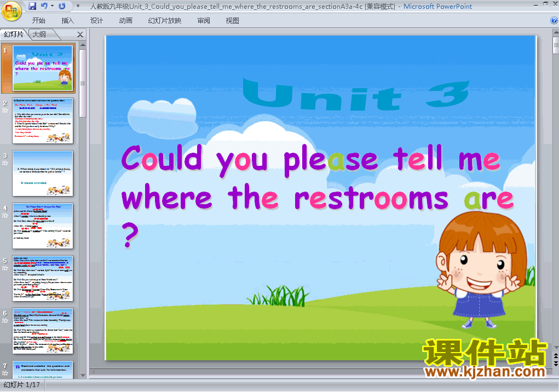Click animation star icon beside slide 2
Image resolution: width=559 pixels, height=392 pixels.
5,111
